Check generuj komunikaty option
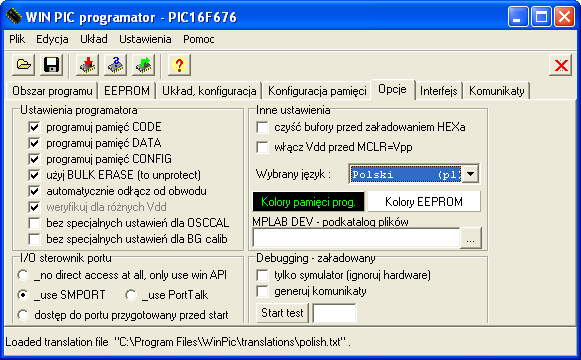This screenshot has width=581, height=360. pyautogui.click(x=262, y=291)
